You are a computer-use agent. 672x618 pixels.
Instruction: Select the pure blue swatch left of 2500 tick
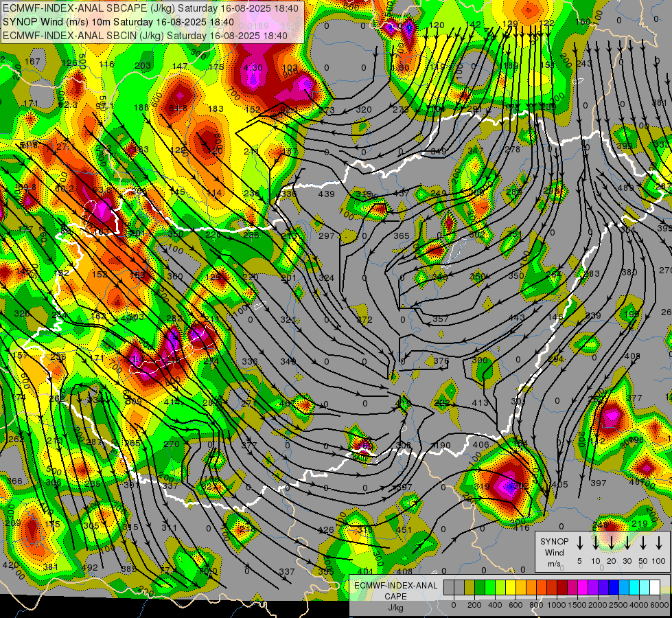coord(614,587)
